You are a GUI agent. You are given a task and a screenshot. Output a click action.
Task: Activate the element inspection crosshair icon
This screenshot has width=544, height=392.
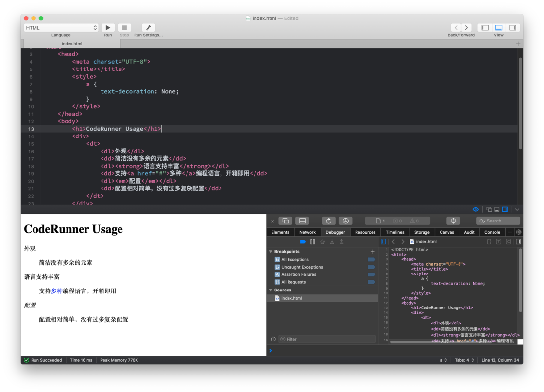point(453,221)
